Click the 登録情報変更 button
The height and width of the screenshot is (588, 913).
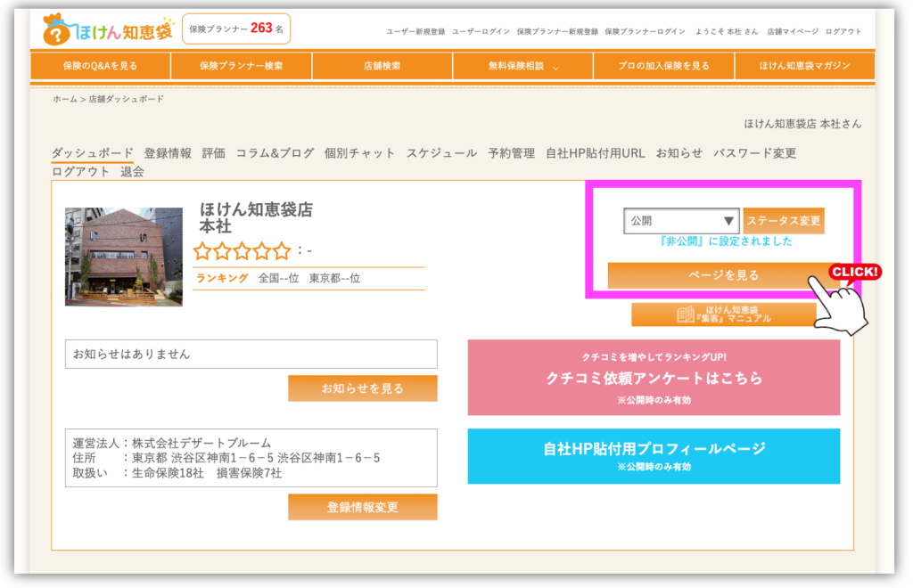click(x=363, y=507)
